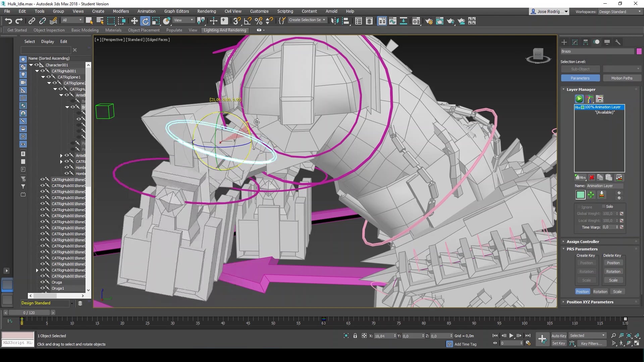Screen dimensions: 644x362
Task: Expand the Position XYZ Parameters rollout
Action: (x=563, y=302)
